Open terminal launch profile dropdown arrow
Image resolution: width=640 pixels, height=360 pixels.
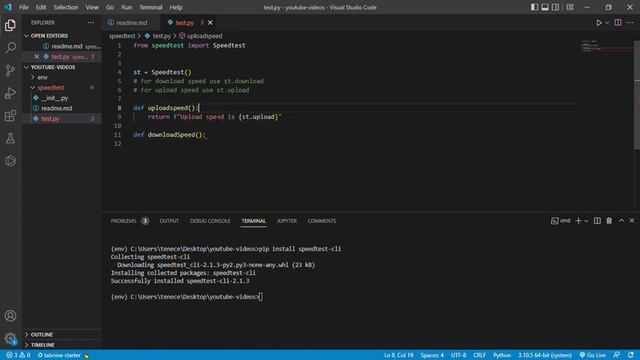(x=586, y=221)
